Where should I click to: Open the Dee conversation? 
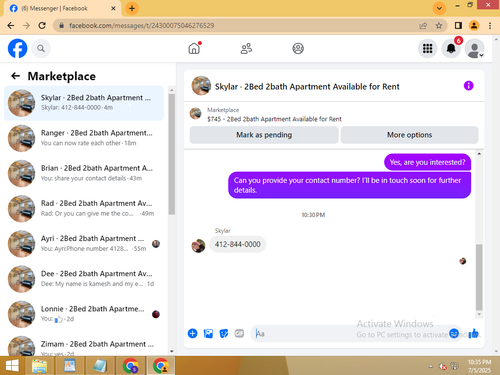pos(84,279)
